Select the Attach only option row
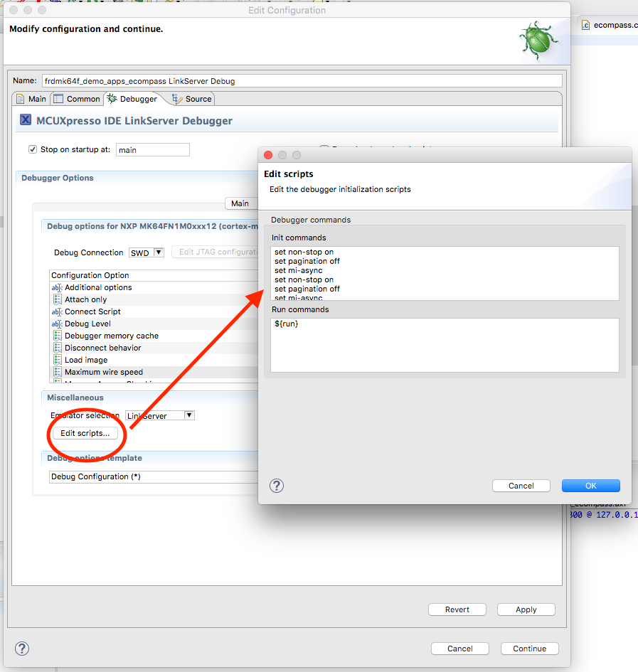Screen dimensions: 638x672 pos(154,299)
